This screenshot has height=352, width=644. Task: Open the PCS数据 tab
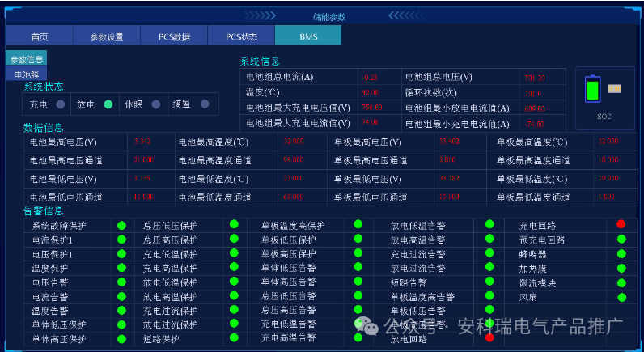click(174, 36)
